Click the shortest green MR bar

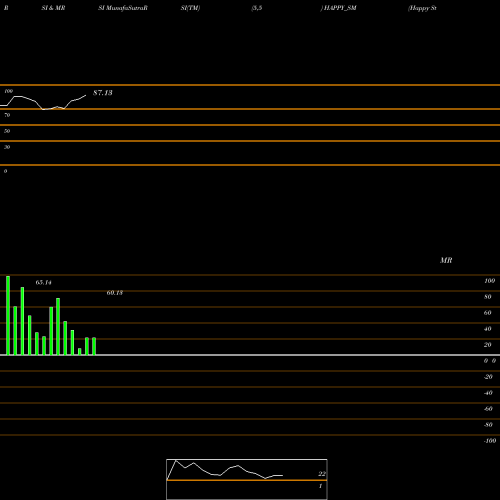click(x=80, y=352)
